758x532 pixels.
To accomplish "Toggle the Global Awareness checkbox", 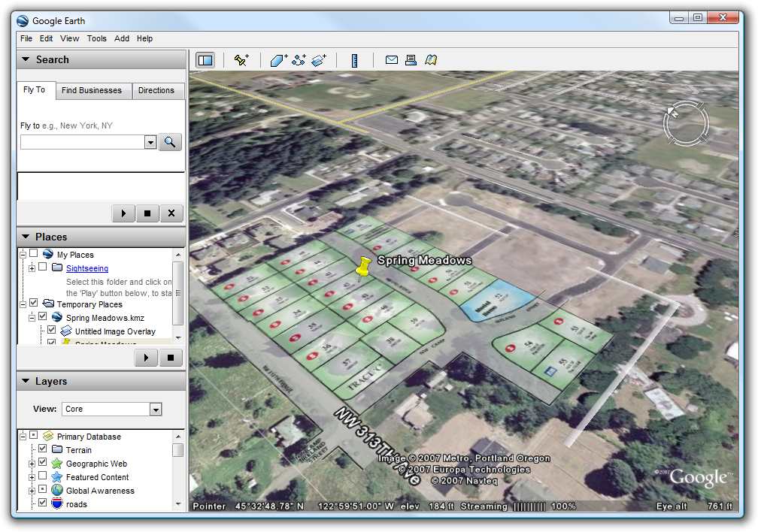I will [43, 489].
